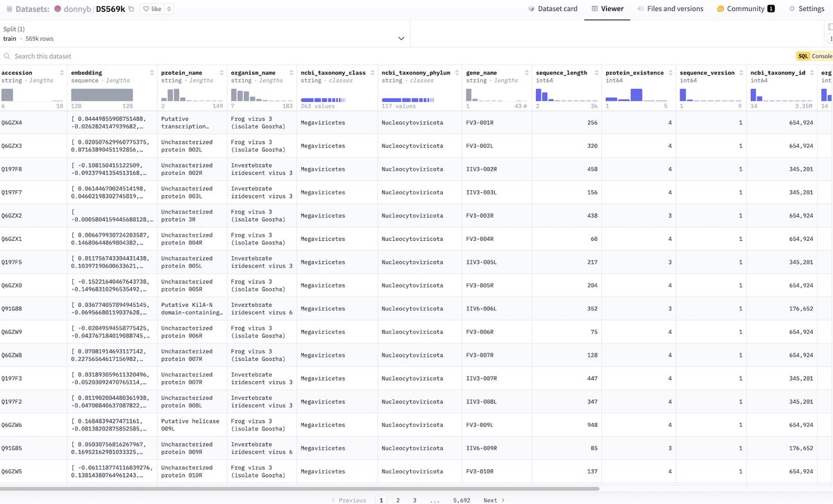Sort by the sequence_version column

(741, 72)
